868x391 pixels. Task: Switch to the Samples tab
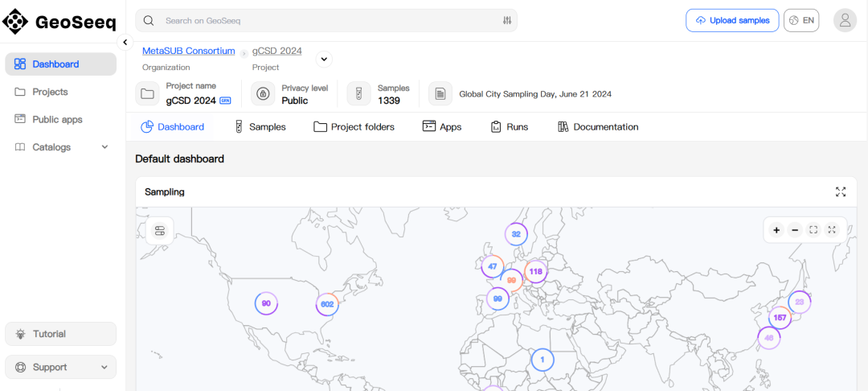point(260,127)
